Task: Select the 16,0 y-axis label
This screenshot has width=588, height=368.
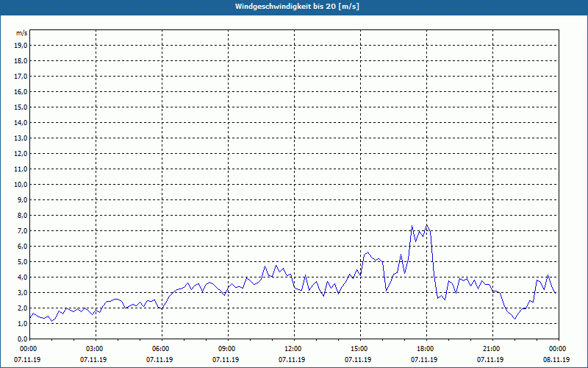Action: coord(21,91)
